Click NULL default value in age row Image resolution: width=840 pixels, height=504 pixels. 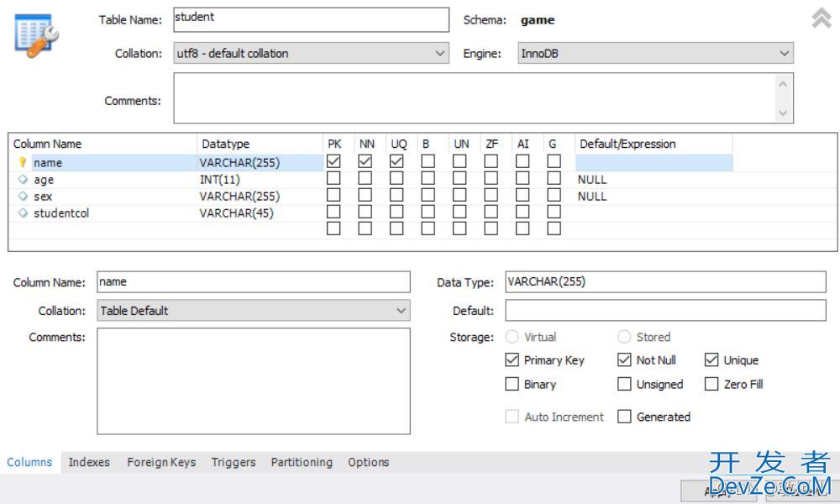click(592, 180)
